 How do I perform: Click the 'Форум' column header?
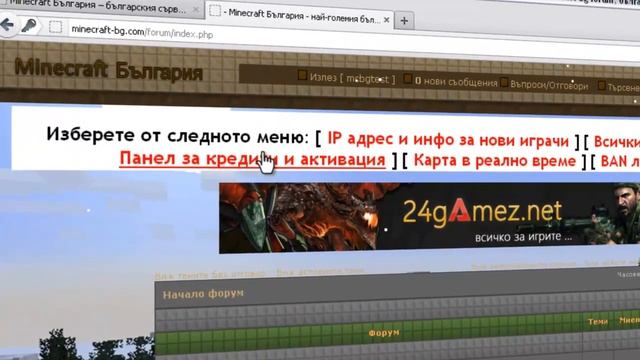coord(384,333)
